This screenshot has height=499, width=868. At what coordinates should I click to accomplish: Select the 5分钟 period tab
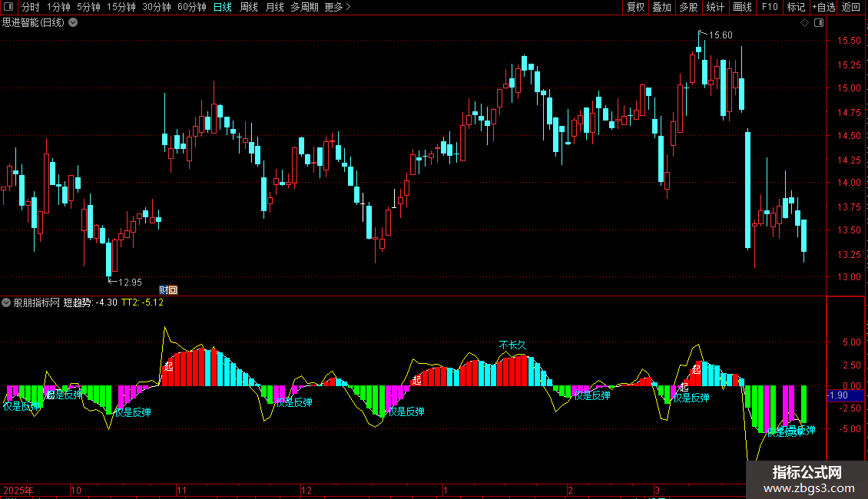88,7
